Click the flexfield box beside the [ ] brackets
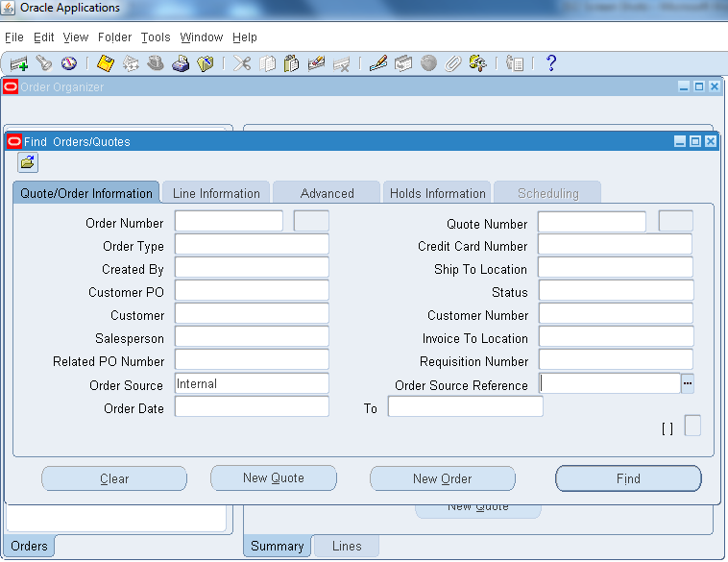The image size is (728, 562). [692, 426]
